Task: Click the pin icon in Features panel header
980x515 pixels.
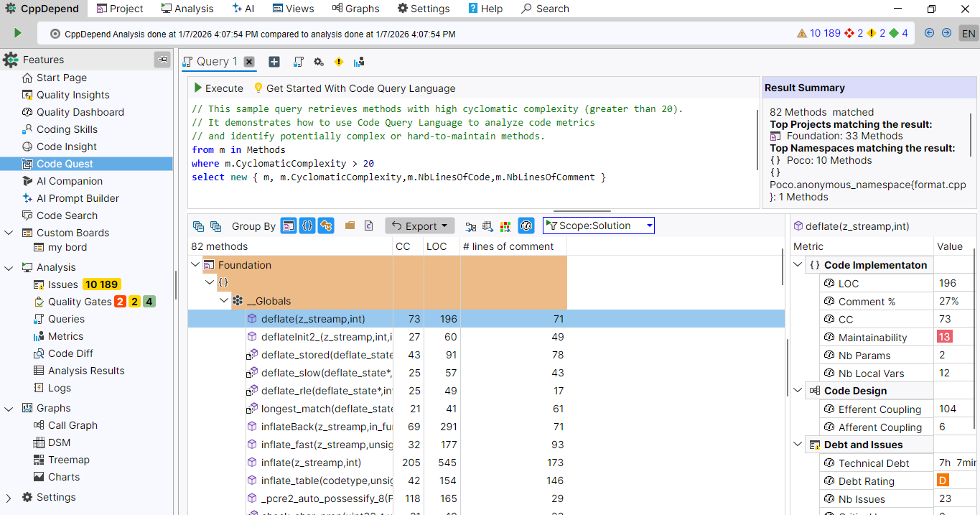Action: pos(162,60)
